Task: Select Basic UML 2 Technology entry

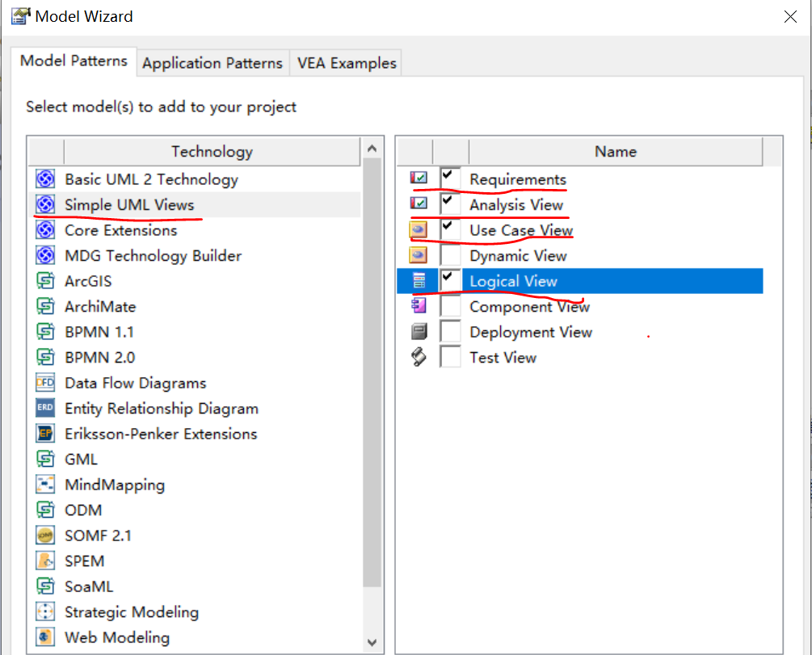Action: [151, 179]
